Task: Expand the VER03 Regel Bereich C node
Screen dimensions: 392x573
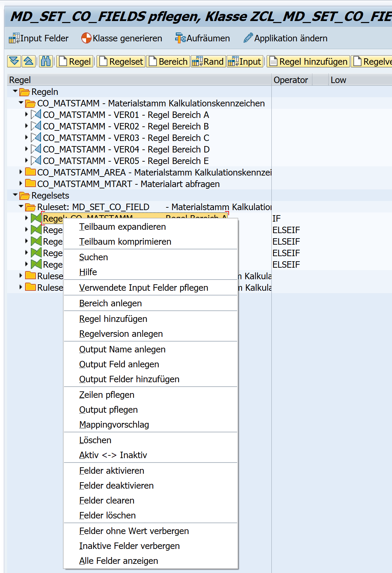Action: pos(26,138)
